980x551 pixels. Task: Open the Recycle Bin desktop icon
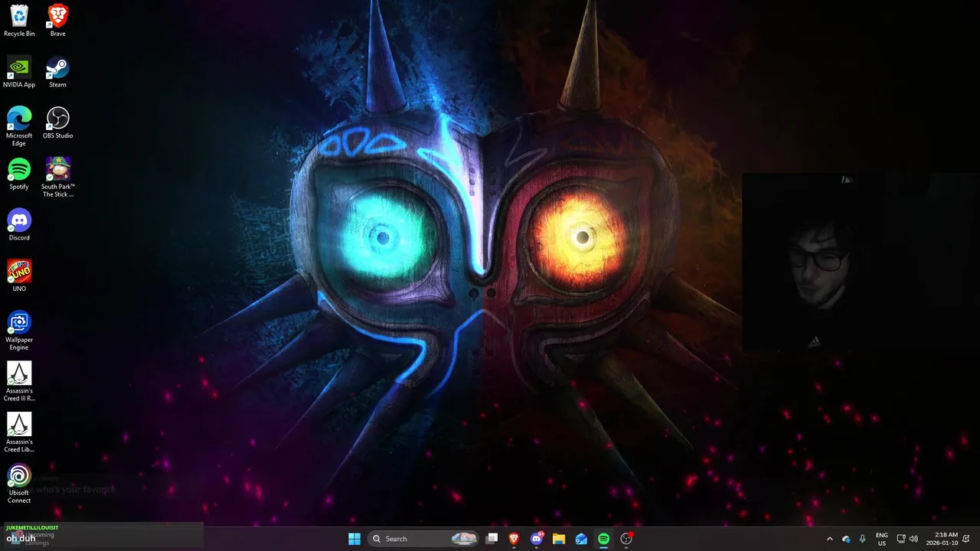click(x=19, y=21)
